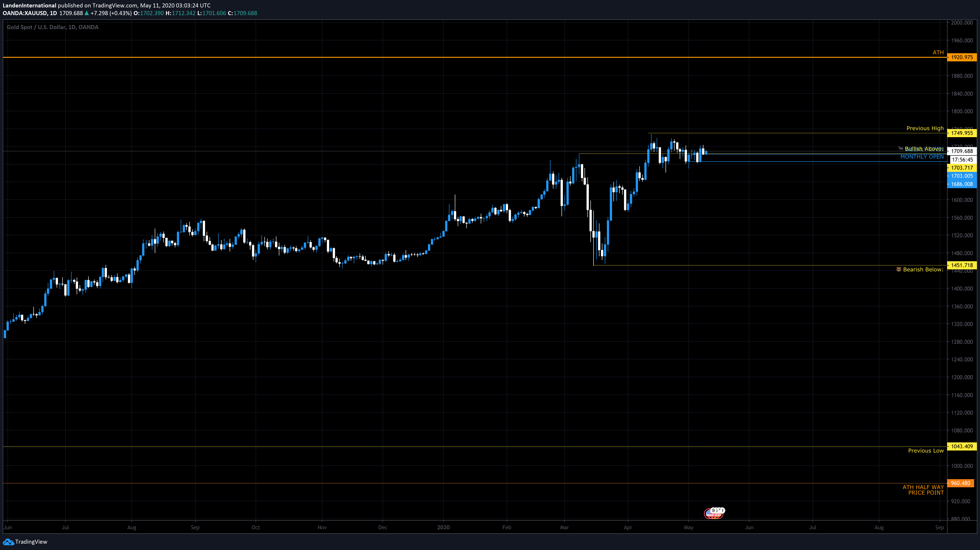This screenshot has height=550, width=980.
Task: Click the 1451.718 yellow price label
Action: click(x=961, y=265)
